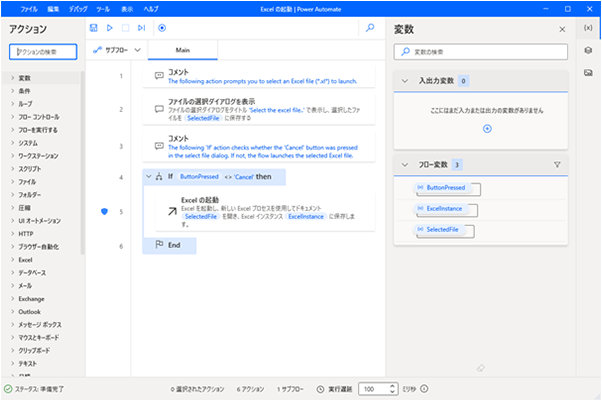Run the flow with the play icon
Screen dimensions: 602x401
[x=109, y=28]
